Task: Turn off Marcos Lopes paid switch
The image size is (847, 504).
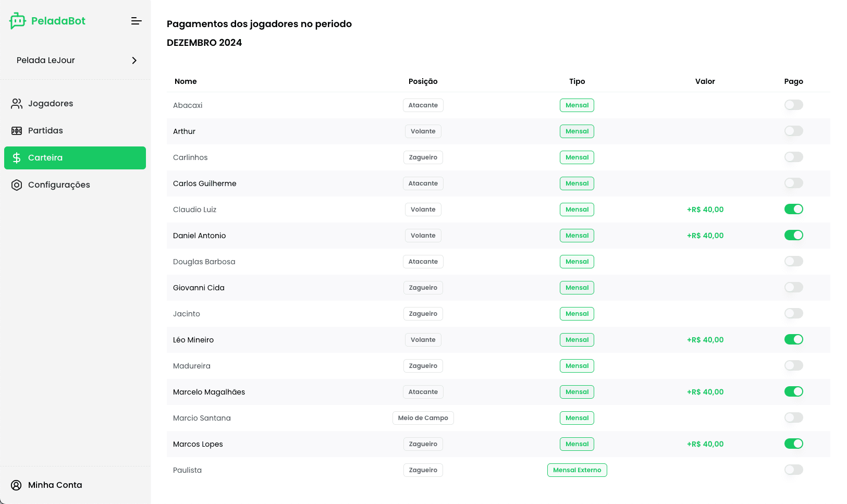Action: tap(793, 444)
